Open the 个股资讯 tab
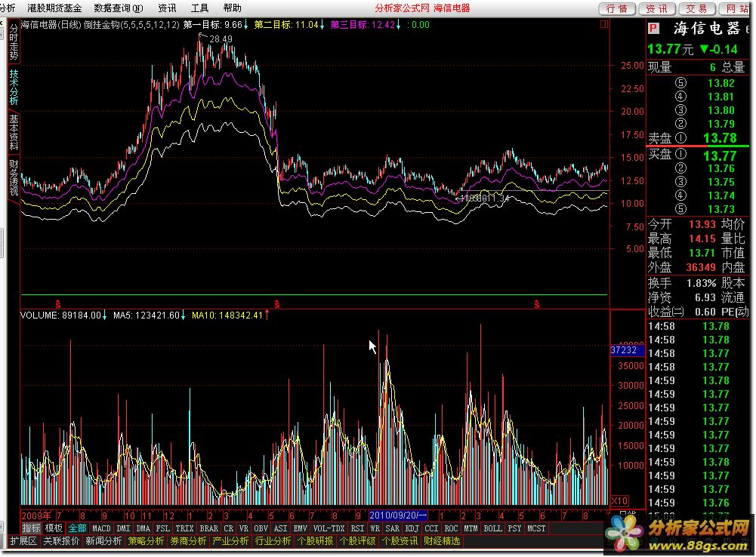 [400, 542]
